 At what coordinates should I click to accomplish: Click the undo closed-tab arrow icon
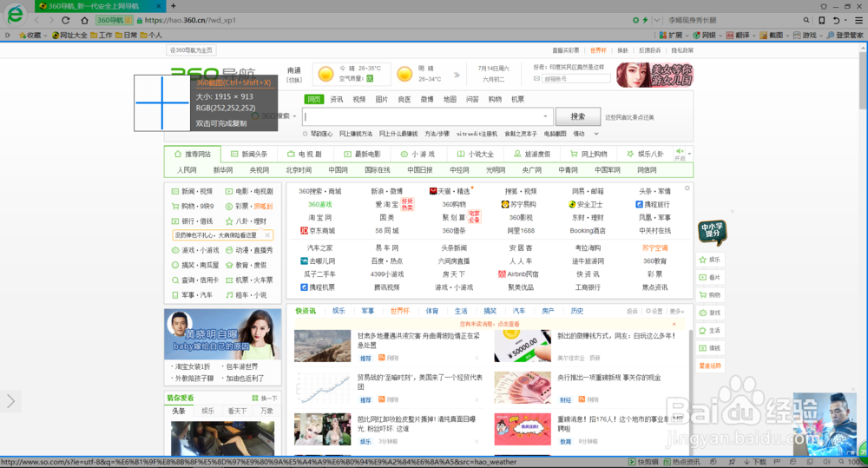click(x=837, y=20)
